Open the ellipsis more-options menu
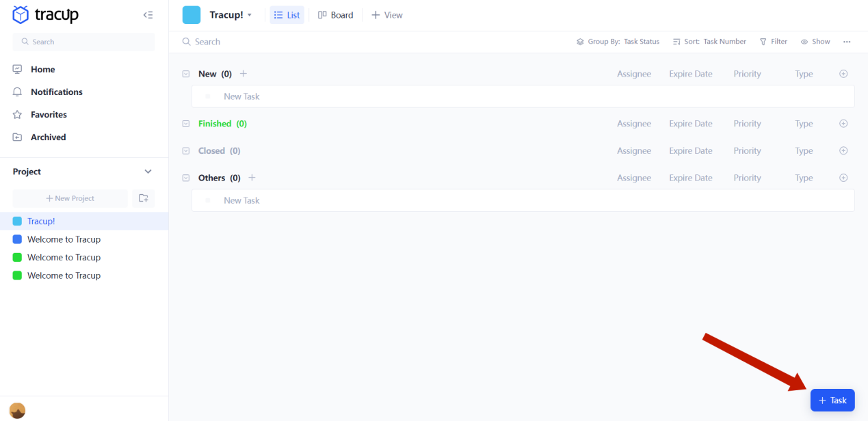 [847, 41]
